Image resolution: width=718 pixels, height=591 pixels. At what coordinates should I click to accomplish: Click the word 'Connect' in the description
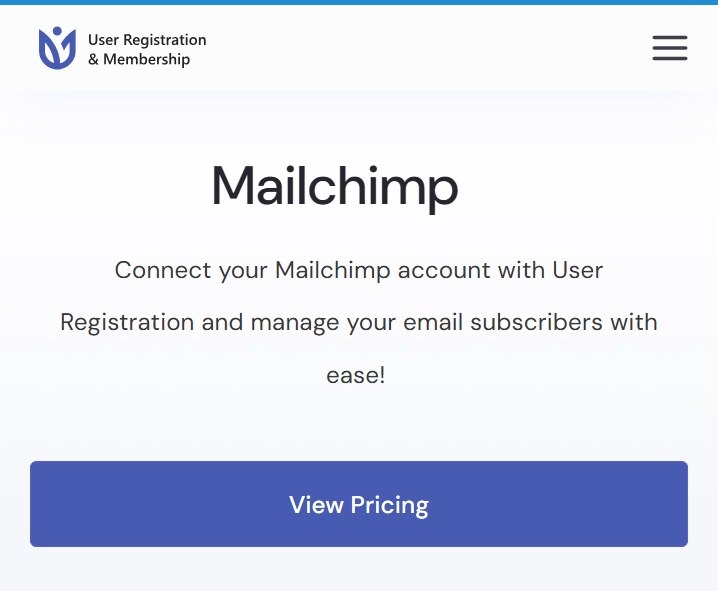click(163, 270)
